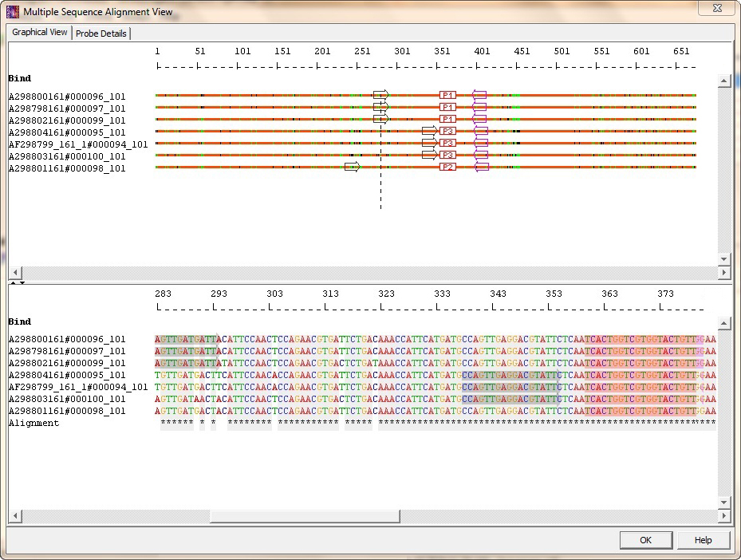The width and height of the screenshot is (741, 560).
Task: Click the Alignment row label
Action: pyautogui.click(x=34, y=423)
